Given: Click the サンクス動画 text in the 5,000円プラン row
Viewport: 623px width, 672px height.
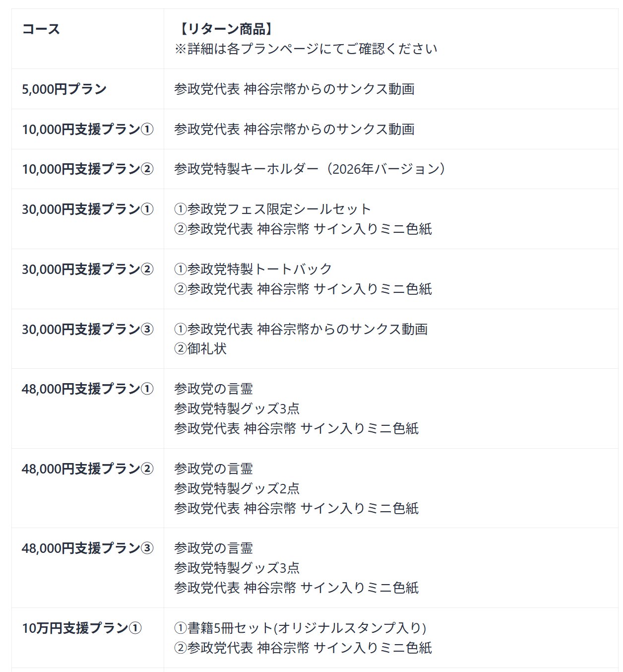Looking at the screenshot, I should [x=294, y=89].
